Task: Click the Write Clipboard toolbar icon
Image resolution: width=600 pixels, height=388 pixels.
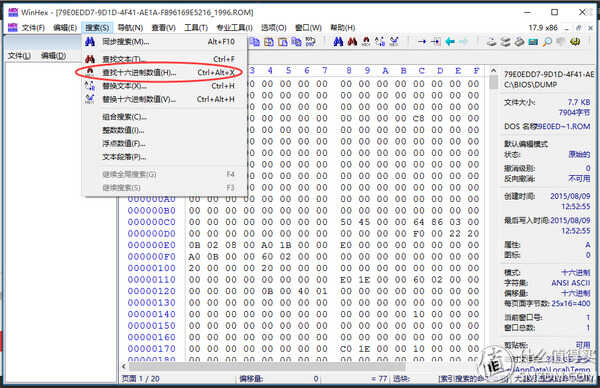Action: (269, 42)
